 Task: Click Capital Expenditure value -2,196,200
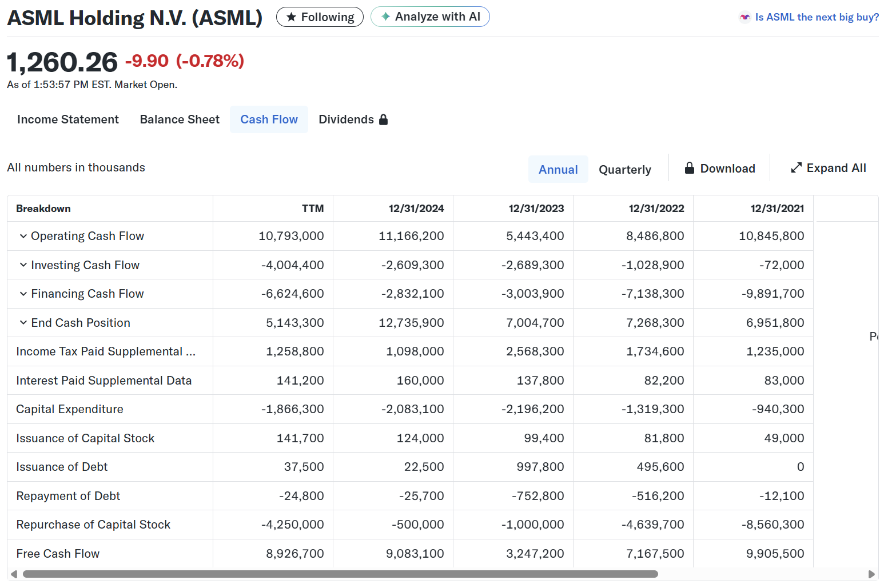click(532, 409)
